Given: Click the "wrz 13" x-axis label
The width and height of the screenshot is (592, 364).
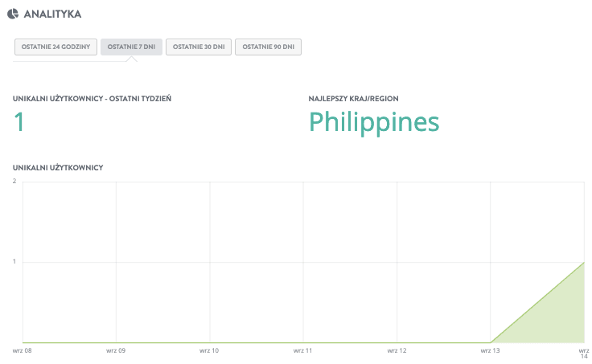Looking at the screenshot, I should pyautogui.click(x=490, y=350).
